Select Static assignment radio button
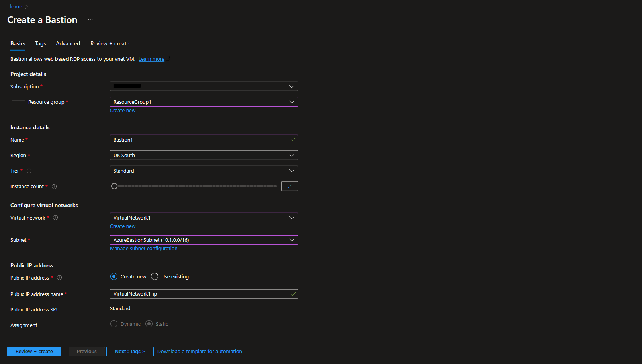The height and width of the screenshot is (364, 642). [149, 324]
